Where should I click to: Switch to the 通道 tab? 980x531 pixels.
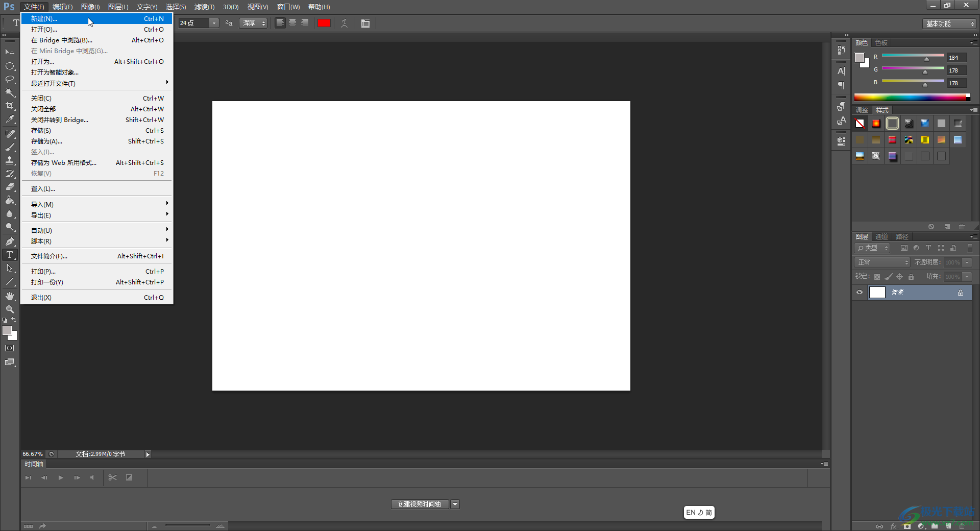[x=881, y=236]
